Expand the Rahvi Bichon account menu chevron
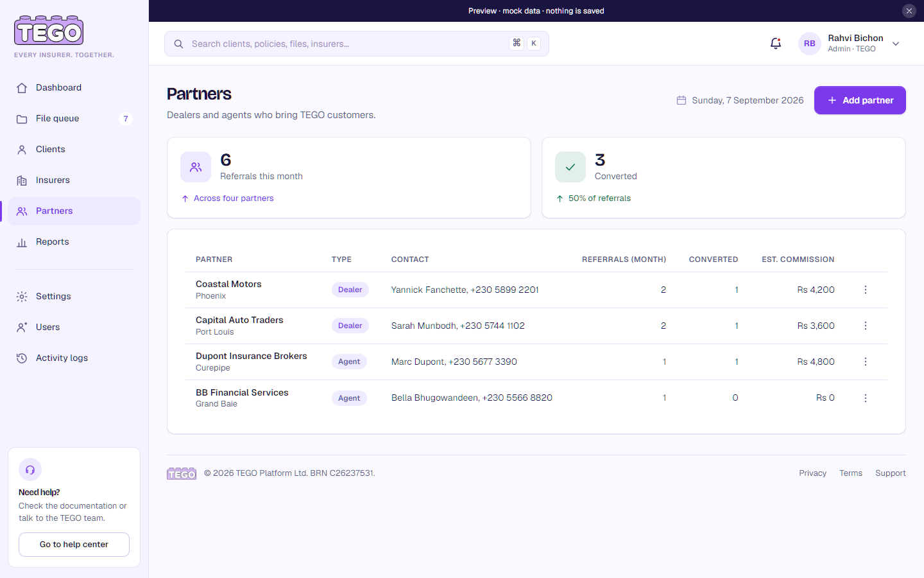The image size is (924, 578). [x=896, y=44]
